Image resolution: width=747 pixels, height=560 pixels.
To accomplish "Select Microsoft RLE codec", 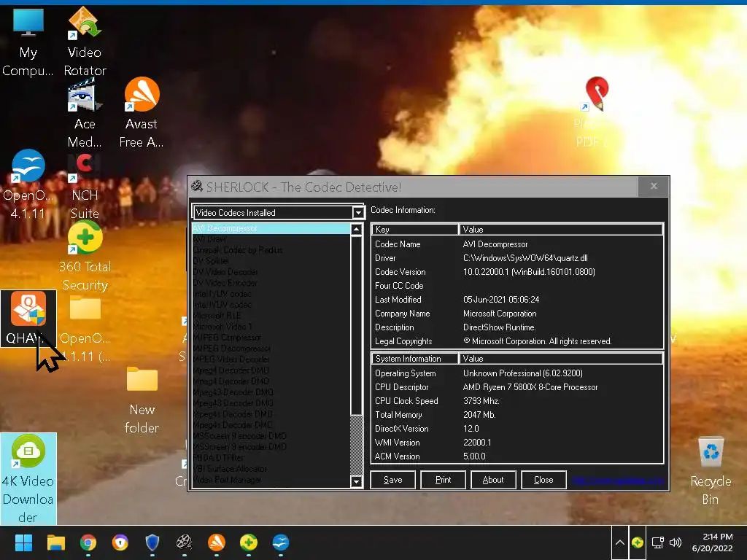I will click(271, 316).
